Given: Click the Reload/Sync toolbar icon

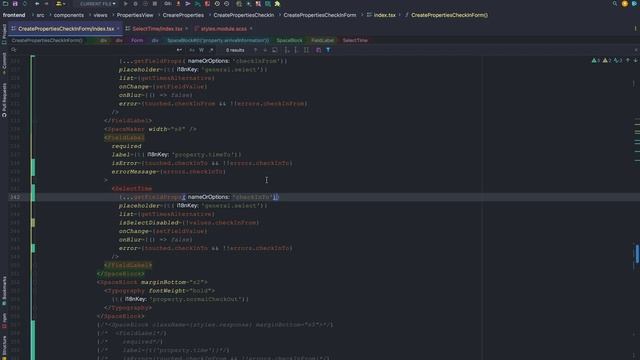Looking at the screenshot, I should [24, 4].
